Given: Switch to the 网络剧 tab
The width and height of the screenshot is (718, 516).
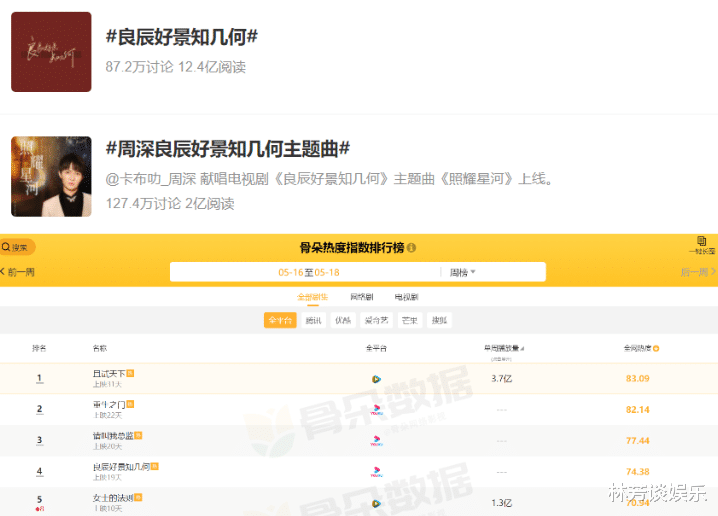Looking at the screenshot, I should [x=362, y=297].
